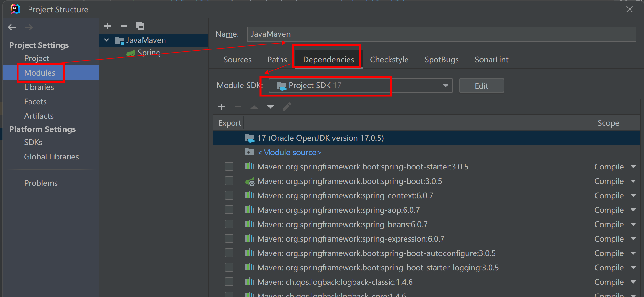Screen dimensions: 644x297
Task: Edit dependency using pencil icon
Action: [x=287, y=107]
